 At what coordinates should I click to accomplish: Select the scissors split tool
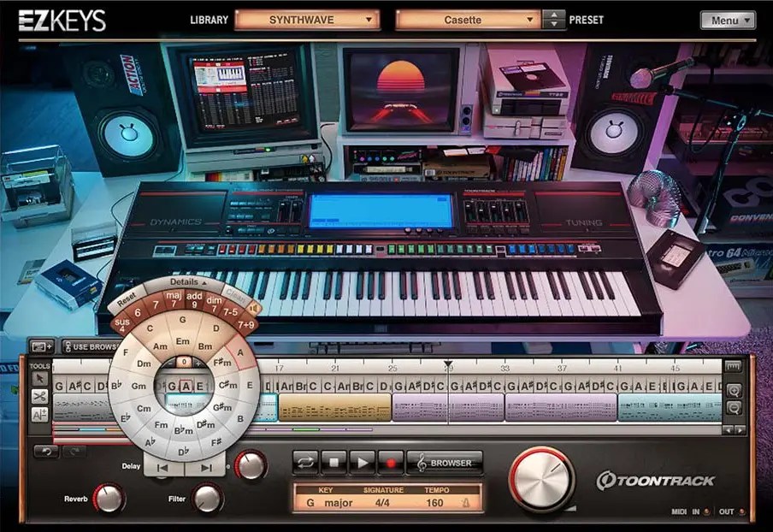pos(39,395)
